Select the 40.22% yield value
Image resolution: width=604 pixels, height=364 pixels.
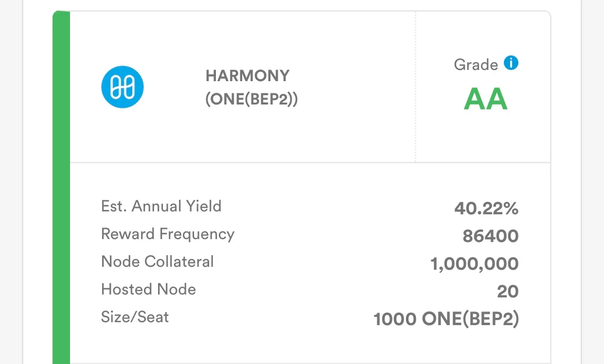point(486,208)
